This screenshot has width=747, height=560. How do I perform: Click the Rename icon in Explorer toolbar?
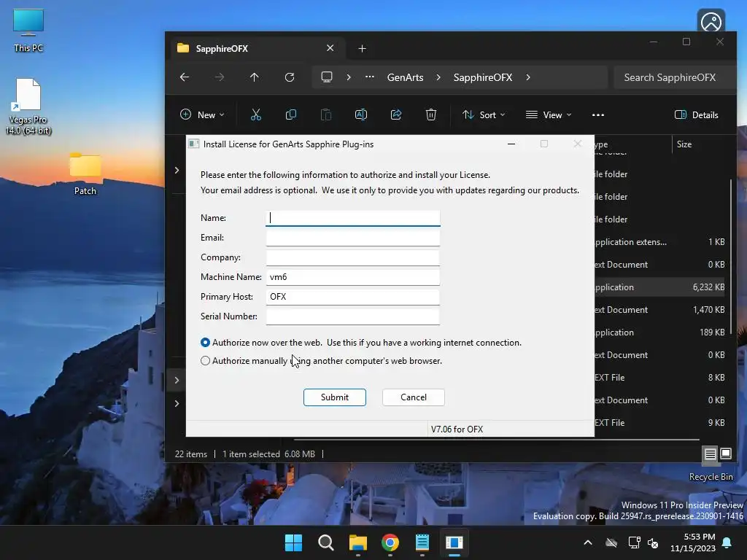pyautogui.click(x=361, y=114)
